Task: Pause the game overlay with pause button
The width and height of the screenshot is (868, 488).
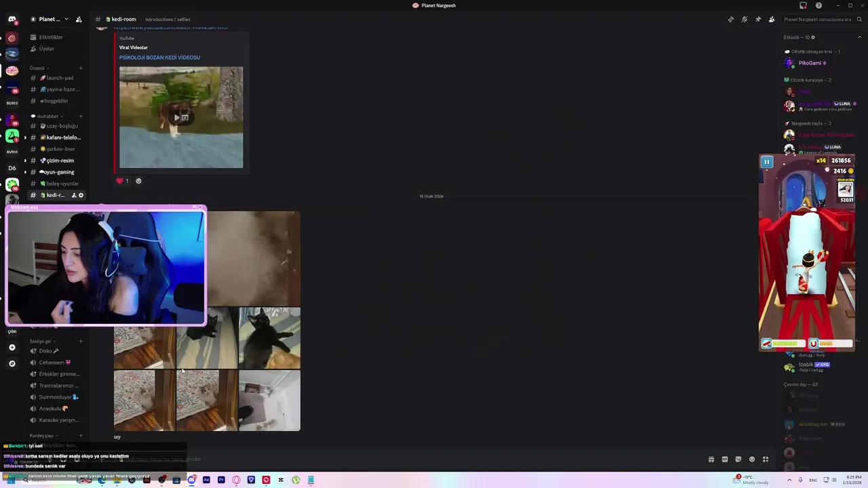Action: coord(766,162)
